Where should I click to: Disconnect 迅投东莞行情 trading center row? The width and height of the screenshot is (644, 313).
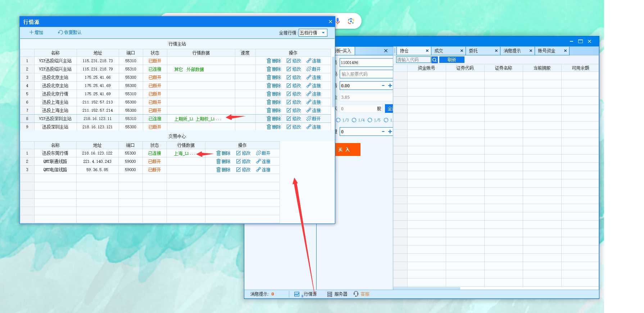coord(263,153)
